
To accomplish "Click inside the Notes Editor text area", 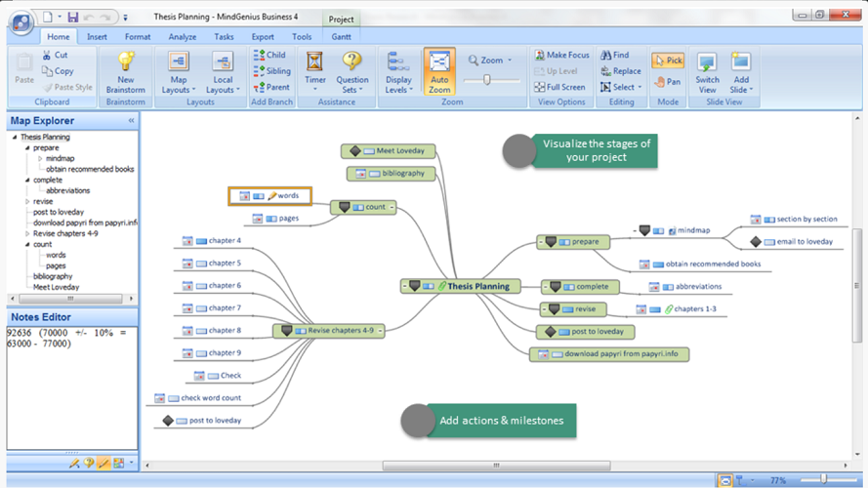I will tap(70, 390).
